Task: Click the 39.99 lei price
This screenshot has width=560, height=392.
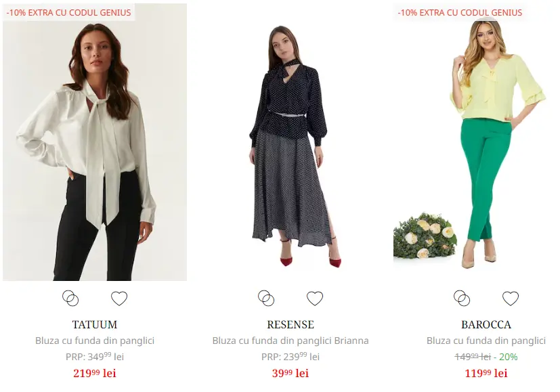Action: coord(290,373)
